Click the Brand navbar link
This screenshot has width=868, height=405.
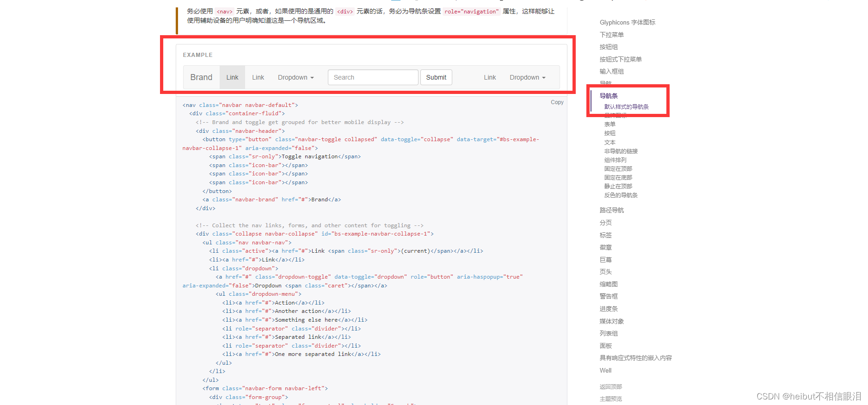201,77
